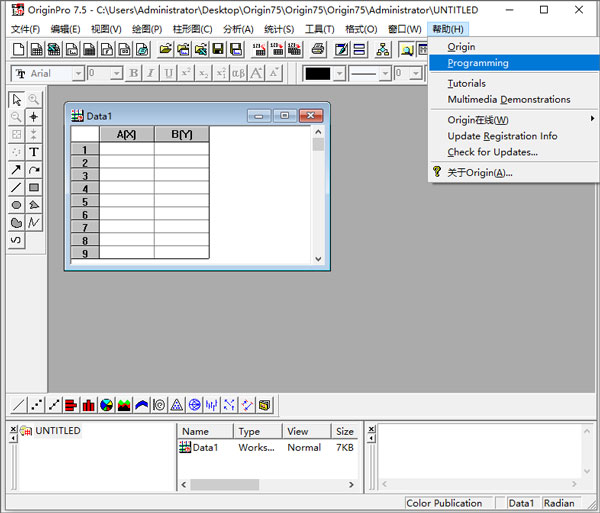Plot a Pie chart
600x513 pixels.
tap(106, 405)
